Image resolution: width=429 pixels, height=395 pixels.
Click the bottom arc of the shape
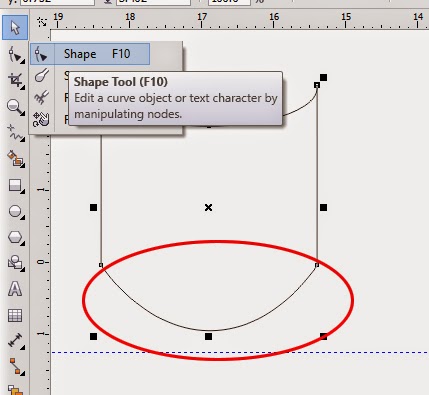pos(208,330)
